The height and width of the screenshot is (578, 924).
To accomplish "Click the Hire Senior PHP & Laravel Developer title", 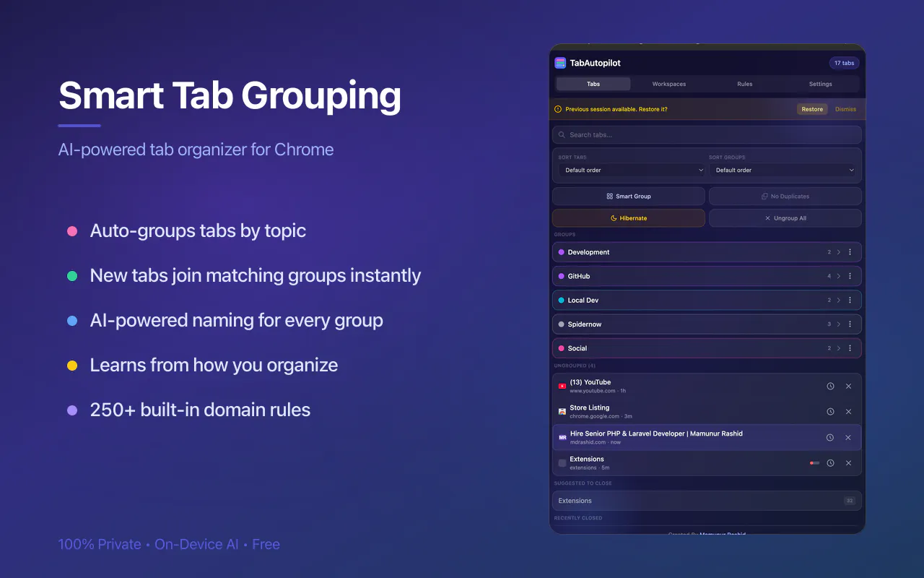I will [656, 433].
